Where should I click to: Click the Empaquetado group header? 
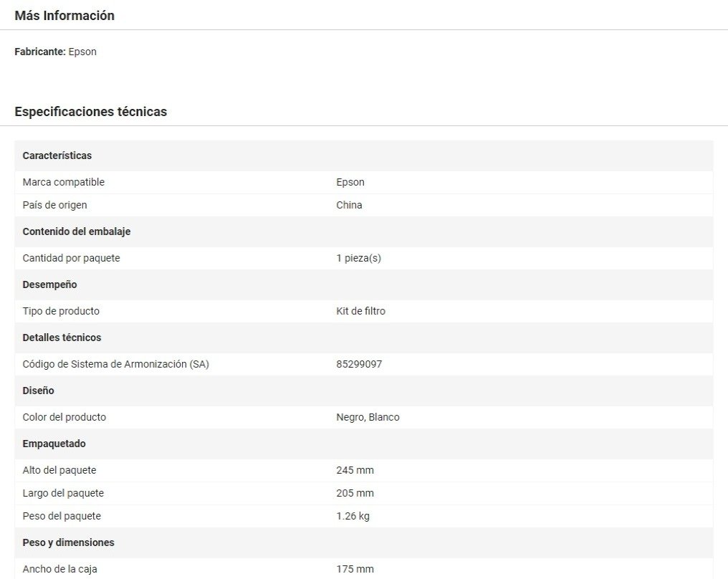54,444
